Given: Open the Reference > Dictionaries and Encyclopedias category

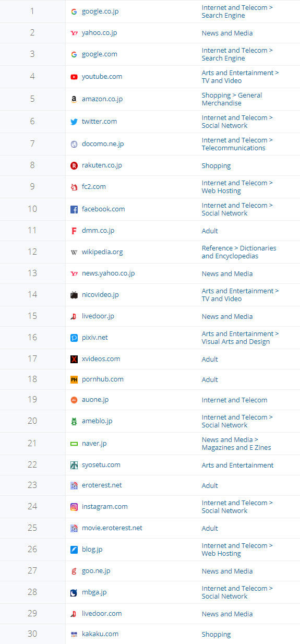Looking at the screenshot, I should (239, 252).
